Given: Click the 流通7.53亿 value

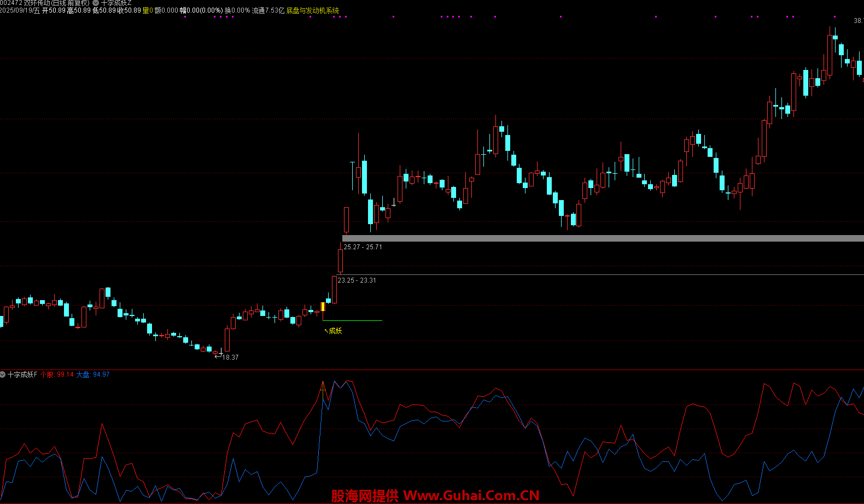Looking at the screenshot, I should pyautogui.click(x=268, y=10).
